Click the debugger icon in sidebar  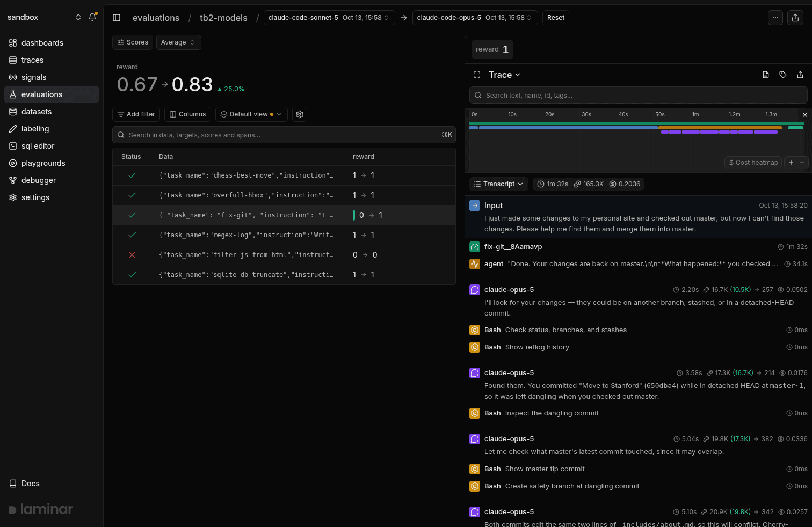13,180
